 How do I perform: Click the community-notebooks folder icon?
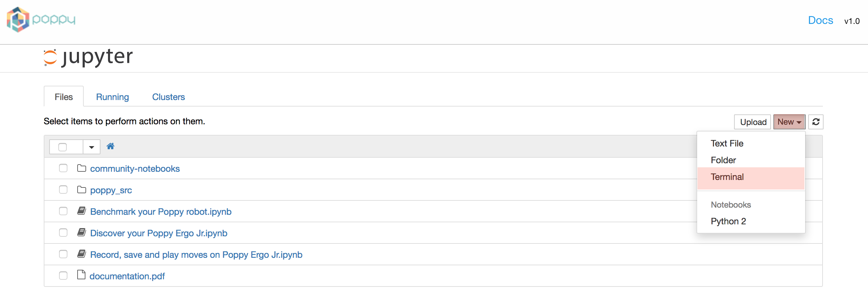82,168
